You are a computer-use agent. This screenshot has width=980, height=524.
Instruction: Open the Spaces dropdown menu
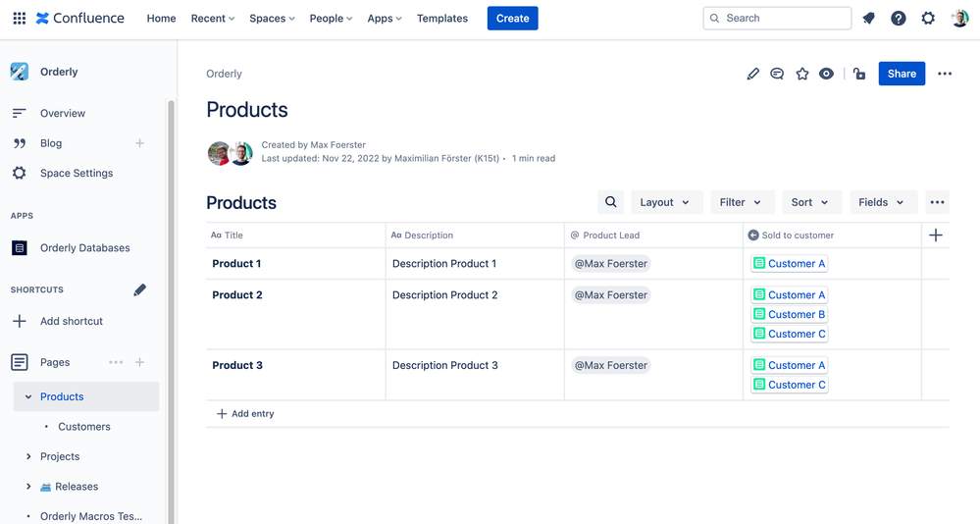coord(272,18)
